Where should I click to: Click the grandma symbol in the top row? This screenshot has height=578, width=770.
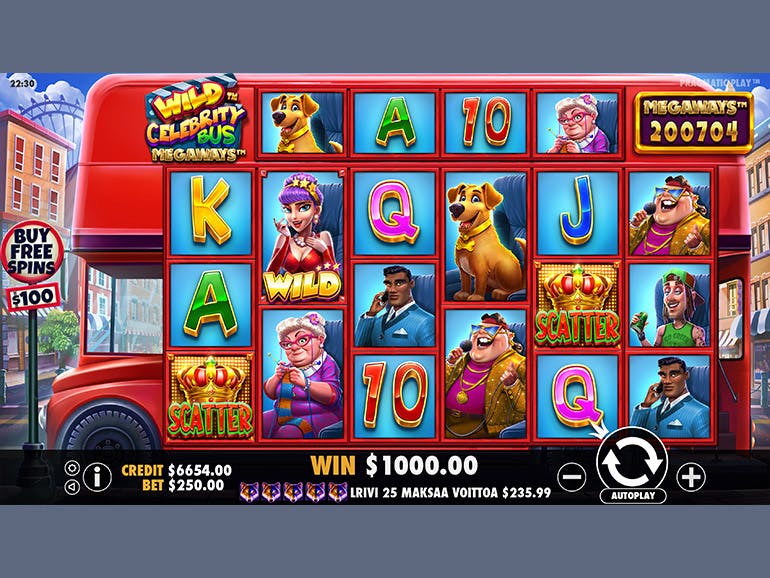pos(577,123)
